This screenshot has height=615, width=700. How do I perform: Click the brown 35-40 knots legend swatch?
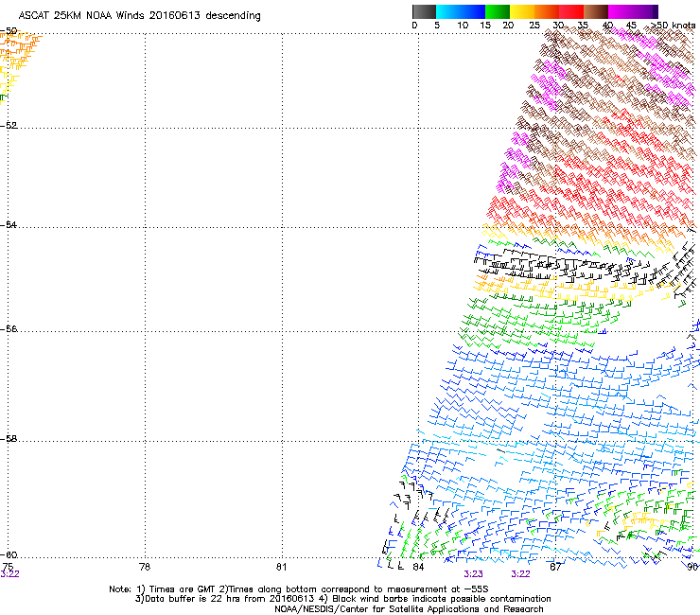(x=596, y=11)
